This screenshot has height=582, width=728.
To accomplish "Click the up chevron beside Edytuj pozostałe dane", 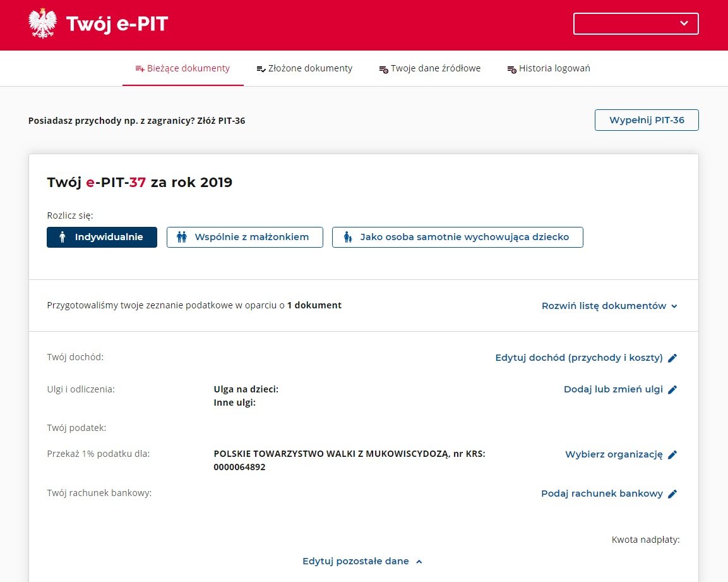I will pyautogui.click(x=419, y=562).
